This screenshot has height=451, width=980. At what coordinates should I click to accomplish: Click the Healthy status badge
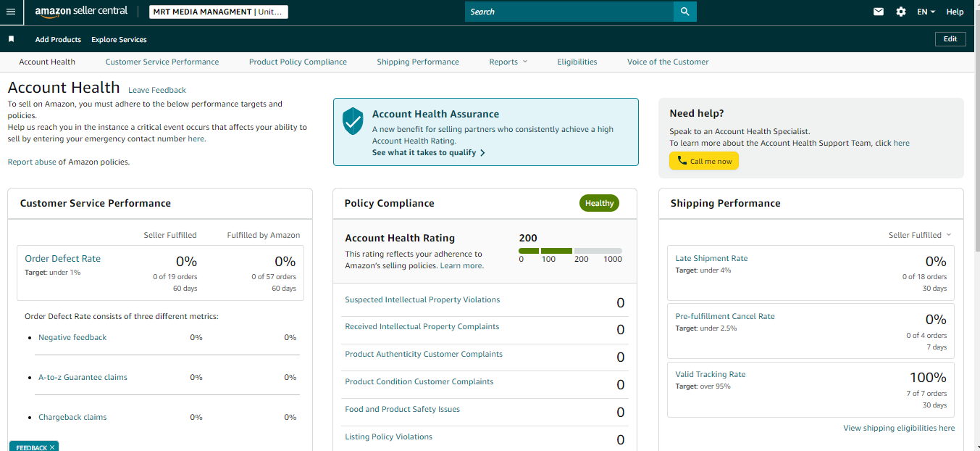coord(599,203)
